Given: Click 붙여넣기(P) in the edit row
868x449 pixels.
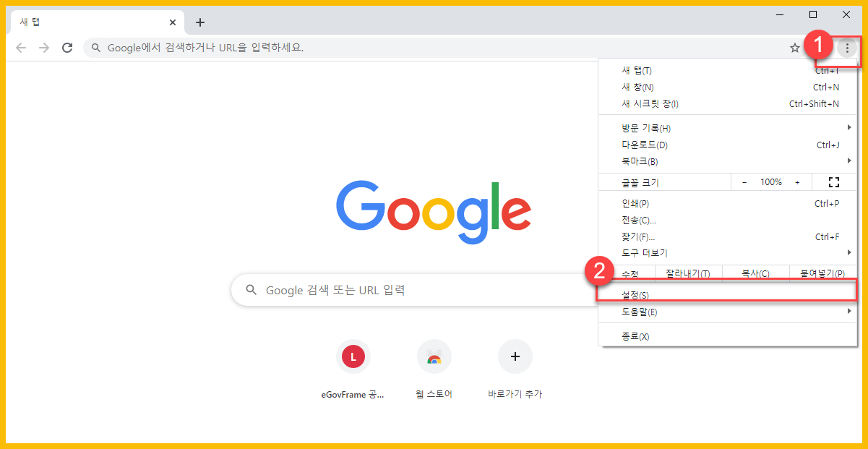Looking at the screenshot, I should tap(822, 273).
